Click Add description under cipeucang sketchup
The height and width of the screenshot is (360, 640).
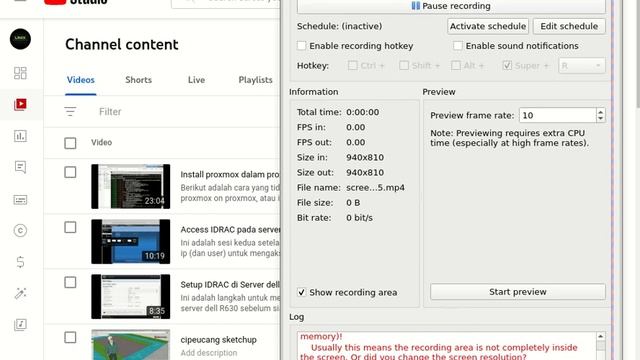pos(209,353)
